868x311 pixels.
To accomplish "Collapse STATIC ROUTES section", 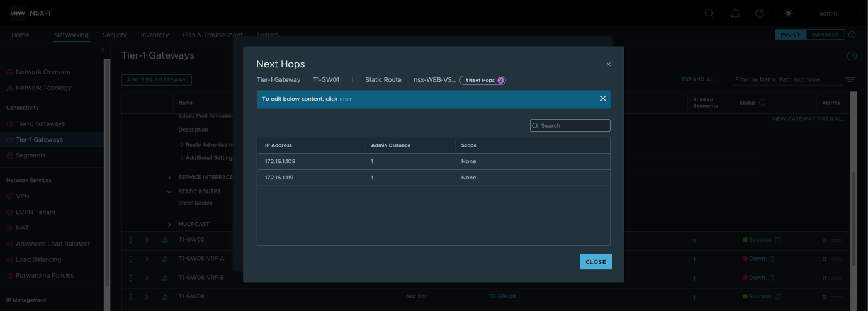I will pos(169,192).
